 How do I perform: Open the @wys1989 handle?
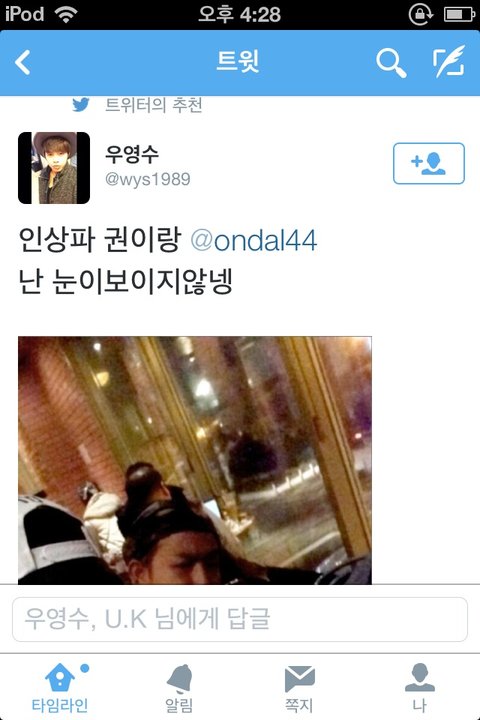tap(147, 179)
